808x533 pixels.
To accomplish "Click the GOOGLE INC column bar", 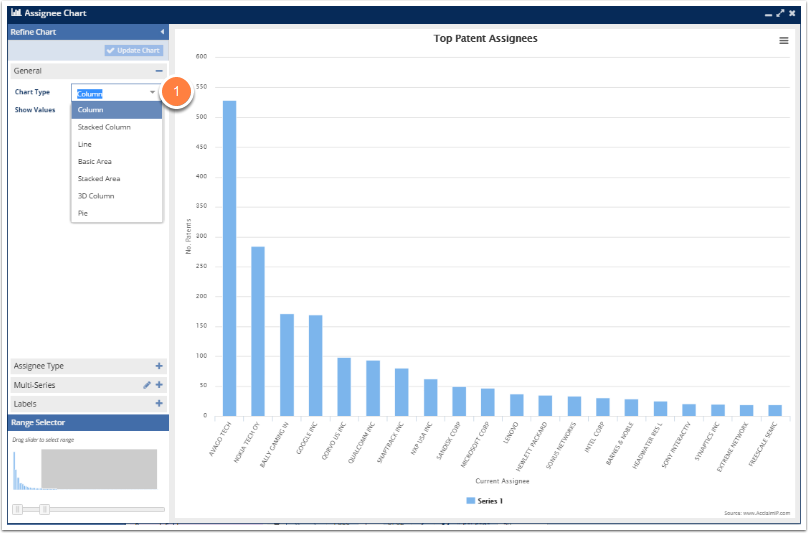I will tap(316, 365).
